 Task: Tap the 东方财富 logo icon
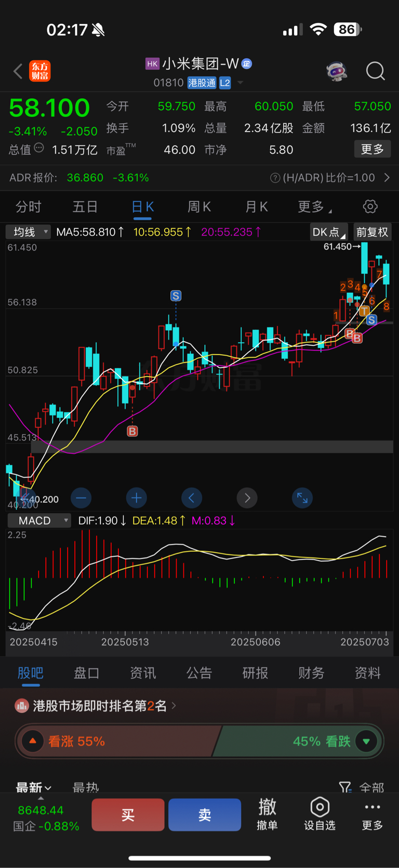click(40, 71)
